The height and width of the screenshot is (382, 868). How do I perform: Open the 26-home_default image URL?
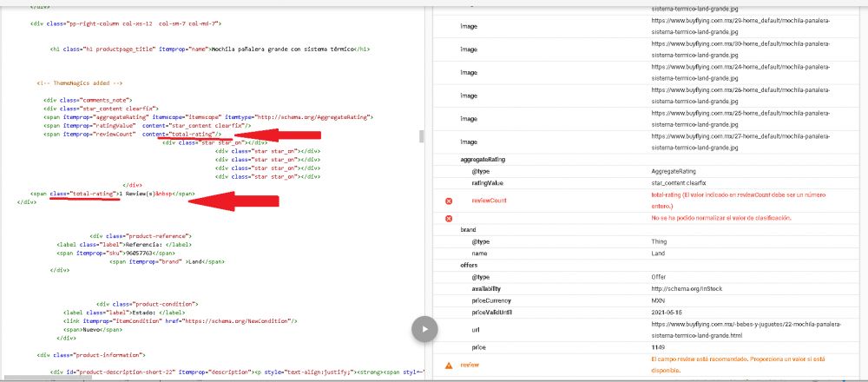point(740,95)
